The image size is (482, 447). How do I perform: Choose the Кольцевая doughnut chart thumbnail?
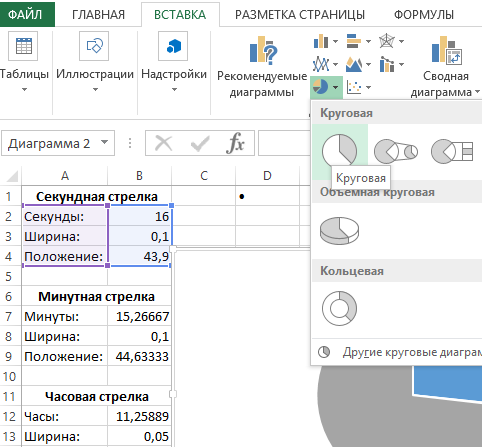pos(340,309)
